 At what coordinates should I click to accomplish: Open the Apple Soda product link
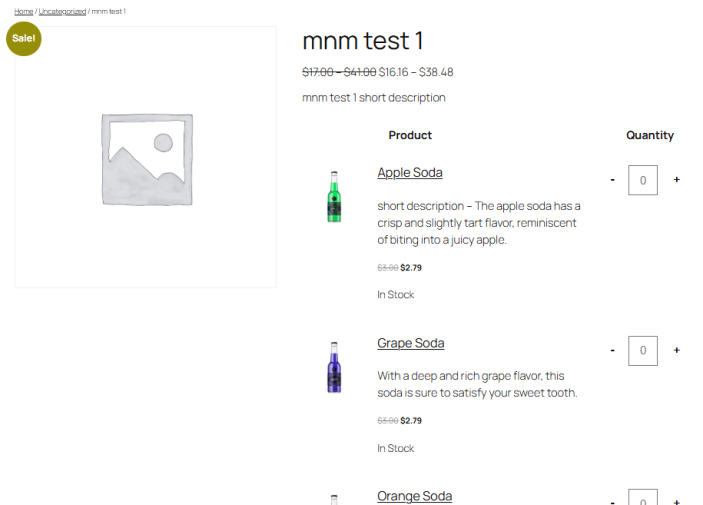pos(410,173)
